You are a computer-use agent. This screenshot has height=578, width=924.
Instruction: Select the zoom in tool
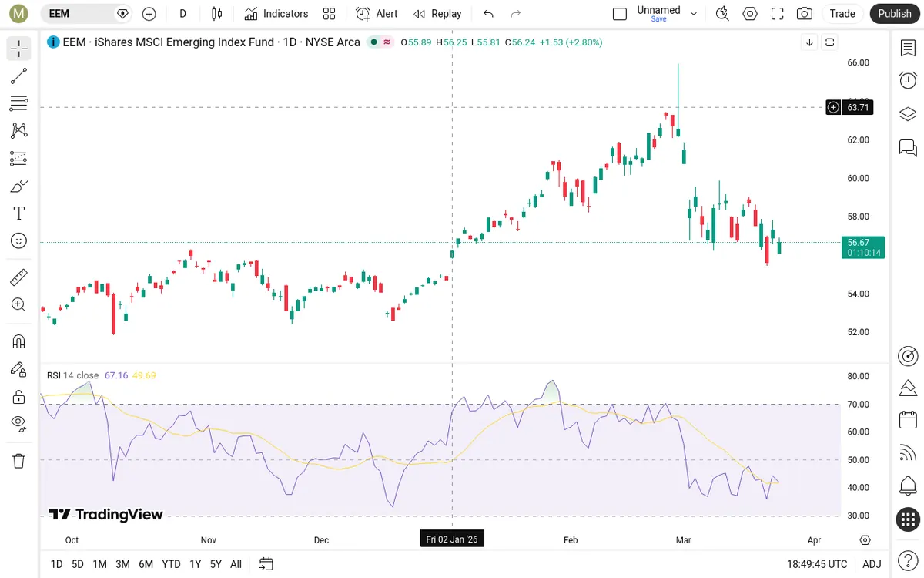pos(19,304)
